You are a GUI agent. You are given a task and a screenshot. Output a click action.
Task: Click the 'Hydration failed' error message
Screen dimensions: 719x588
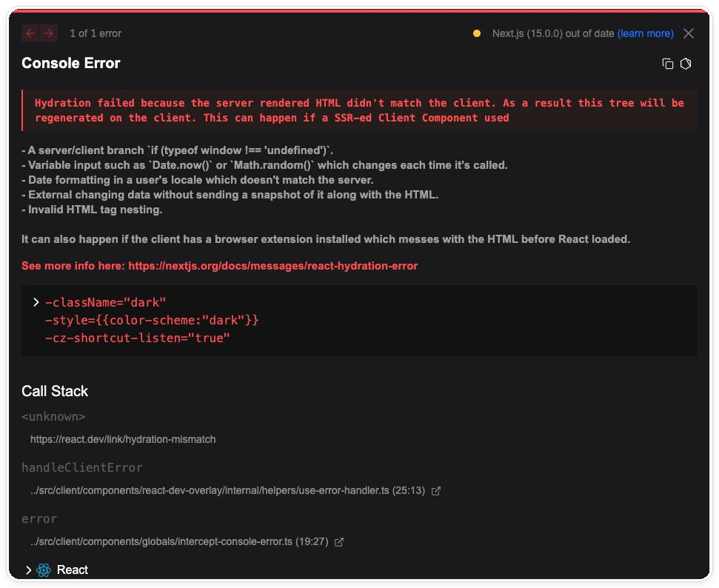(360, 110)
